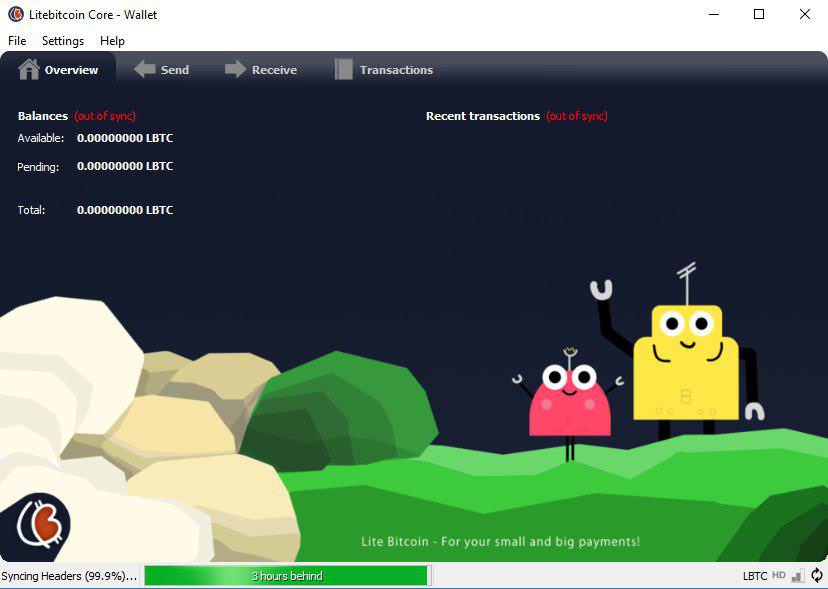The height and width of the screenshot is (589, 828).
Task: Click the HD wallet status icon
Action: tap(778, 575)
